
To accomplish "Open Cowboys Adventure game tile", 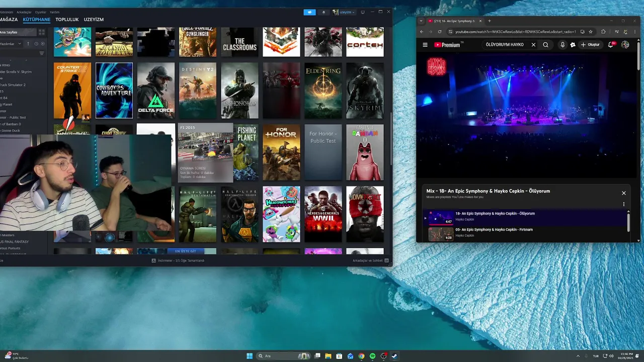I will (114, 90).
